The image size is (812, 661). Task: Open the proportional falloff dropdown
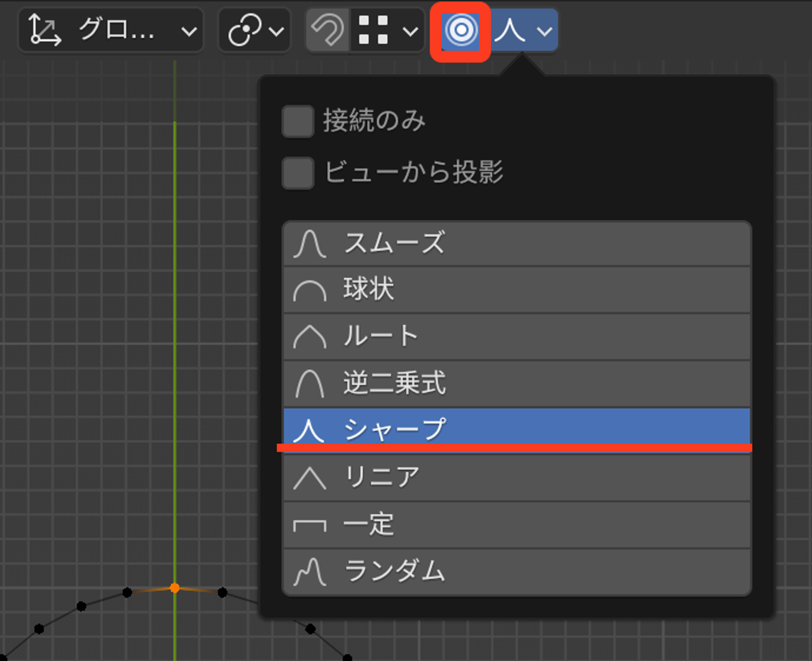[x=524, y=30]
